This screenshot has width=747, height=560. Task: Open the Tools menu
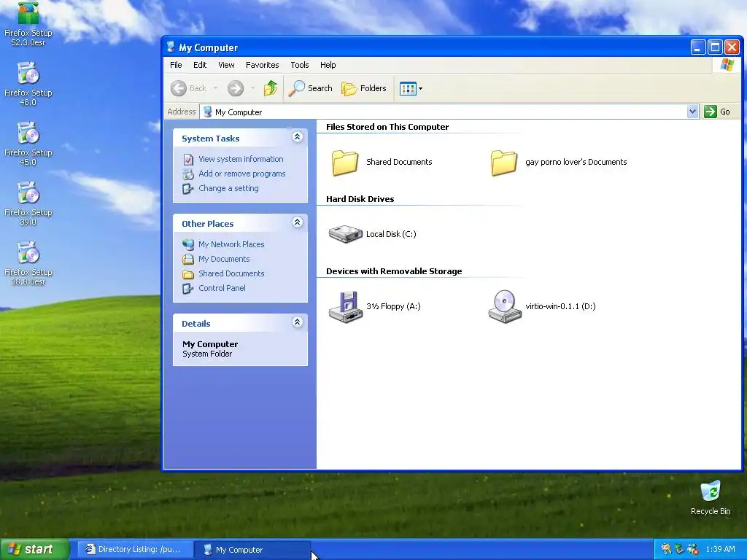300,65
